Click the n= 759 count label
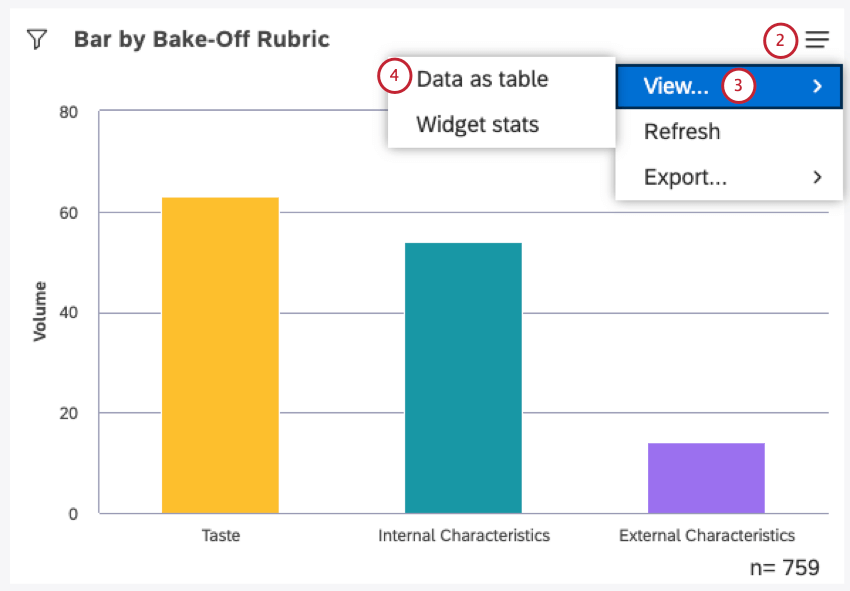Screen dimensions: 850x591 tap(784, 568)
